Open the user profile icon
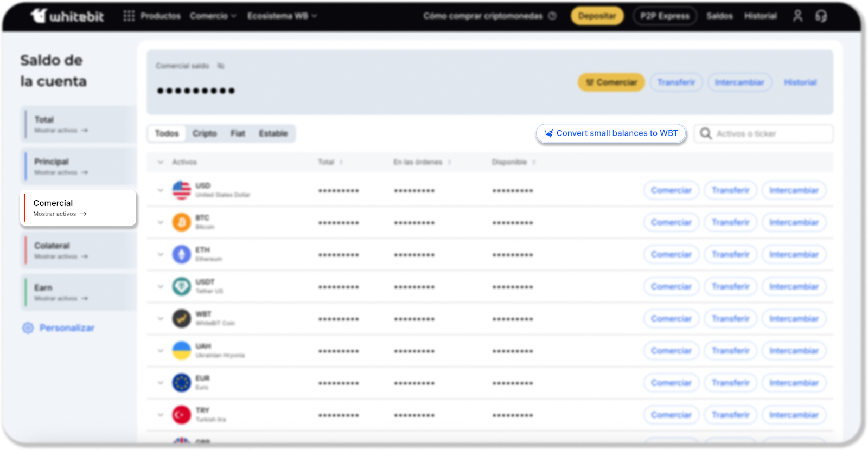 click(x=797, y=16)
